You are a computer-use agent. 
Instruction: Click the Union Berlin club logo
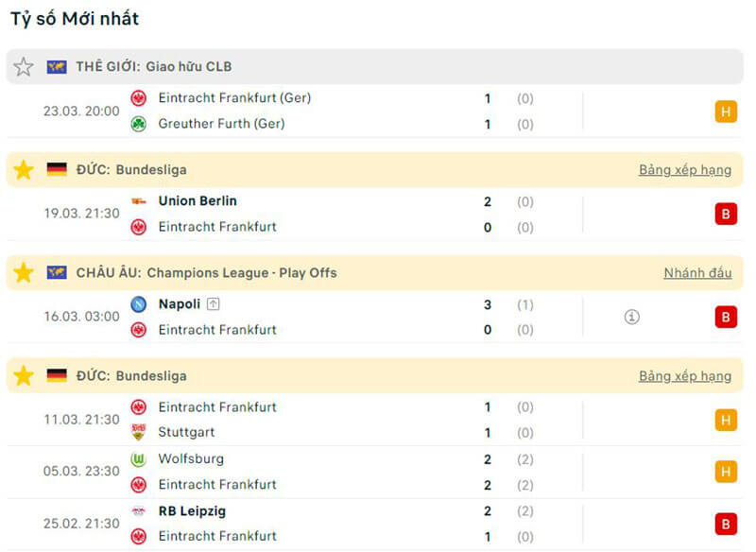coord(139,201)
